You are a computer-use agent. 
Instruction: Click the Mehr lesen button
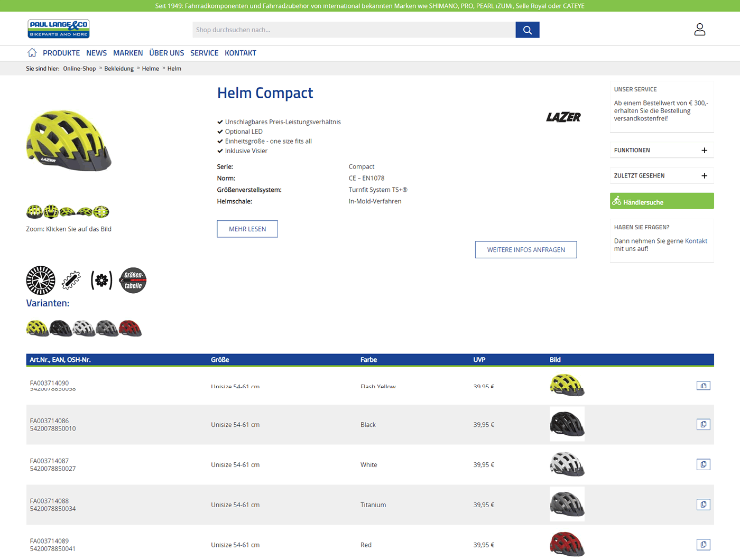[x=247, y=229]
